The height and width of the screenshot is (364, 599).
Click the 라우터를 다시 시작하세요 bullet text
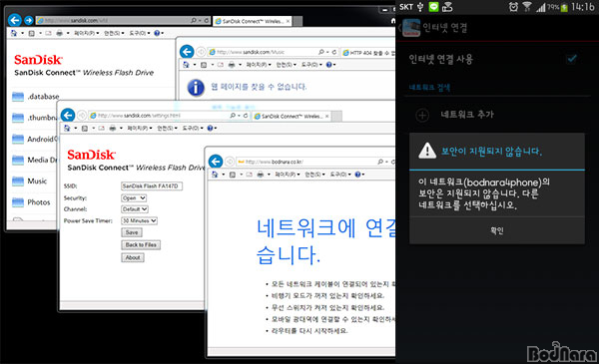(309, 331)
